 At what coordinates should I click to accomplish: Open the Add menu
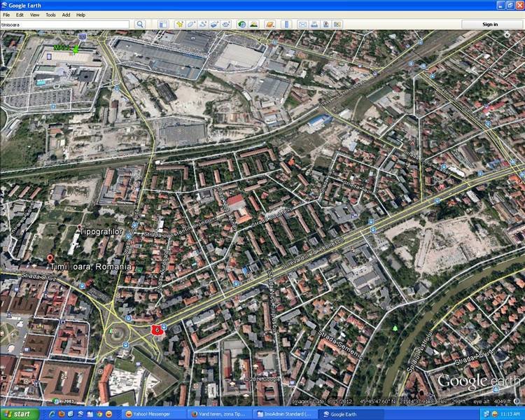pos(66,15)
